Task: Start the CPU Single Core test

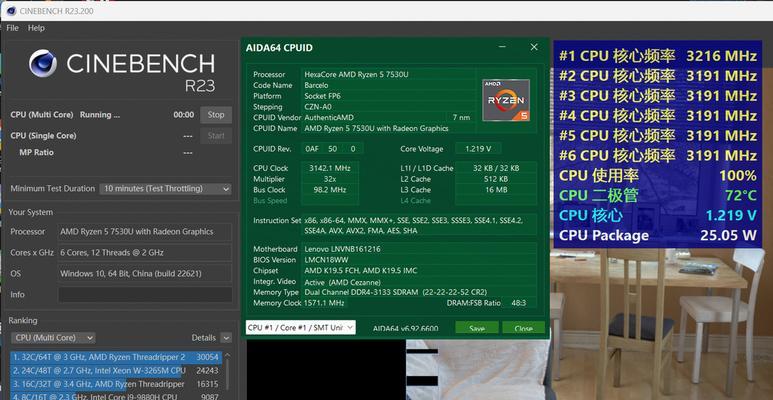Action: click(x=216, y=136)
